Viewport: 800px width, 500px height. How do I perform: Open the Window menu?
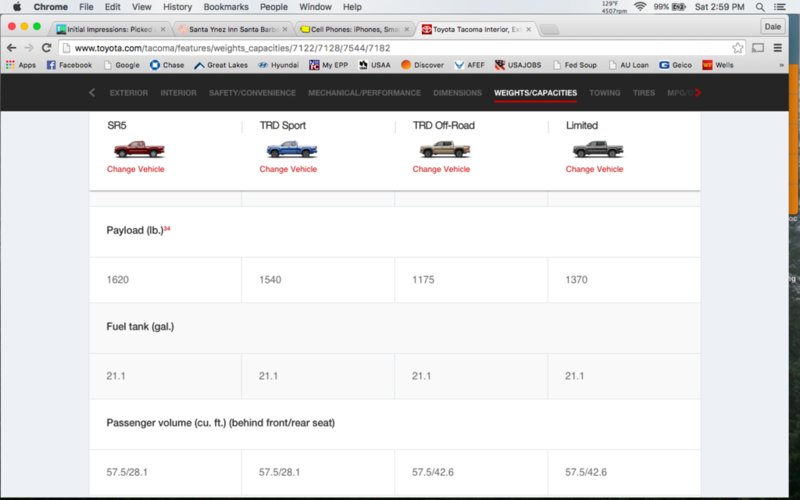click(315, 7)
